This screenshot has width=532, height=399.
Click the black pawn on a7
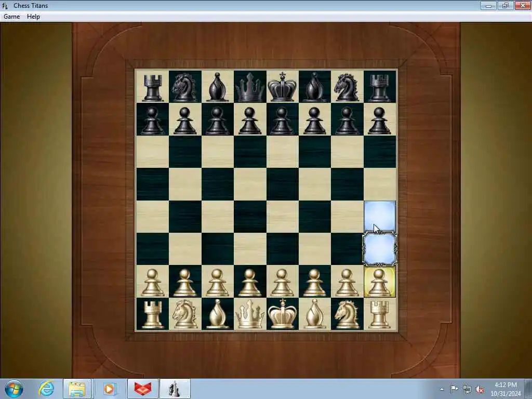(x=152, y=120)
